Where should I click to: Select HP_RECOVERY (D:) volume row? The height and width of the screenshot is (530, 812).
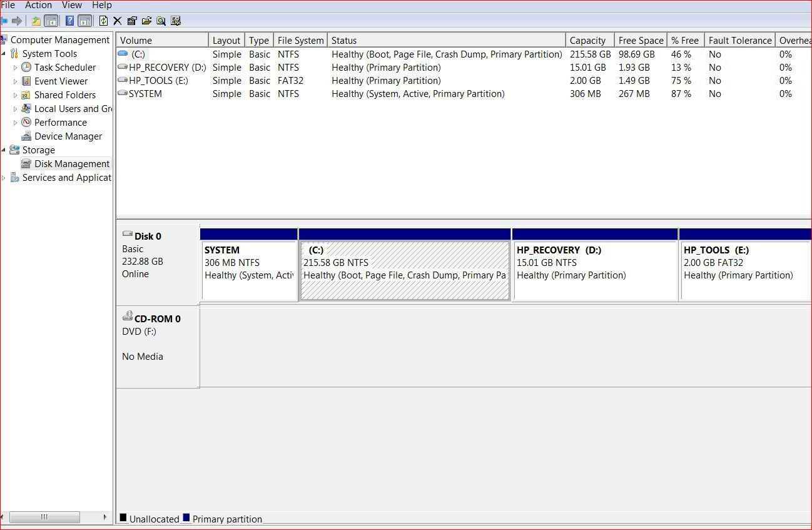[x=464, y=68]
